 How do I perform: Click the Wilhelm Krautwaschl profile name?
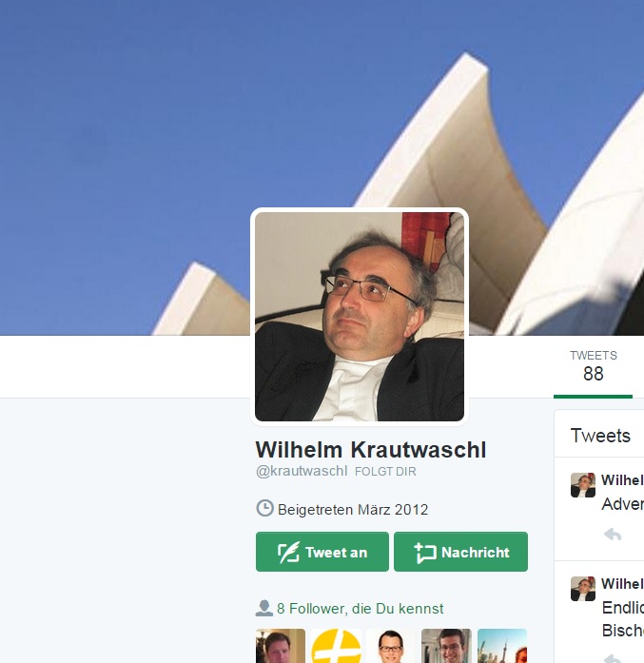(x=371, y=450)
